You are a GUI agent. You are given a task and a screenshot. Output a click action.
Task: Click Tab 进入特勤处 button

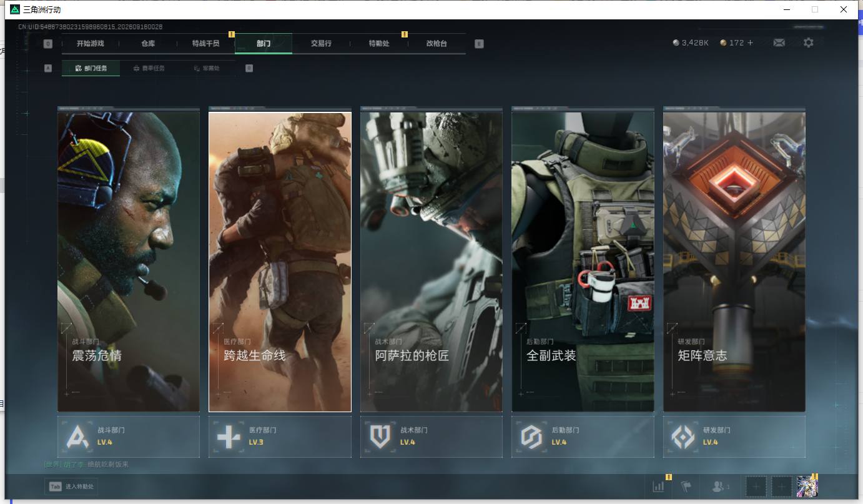(71, 487)
